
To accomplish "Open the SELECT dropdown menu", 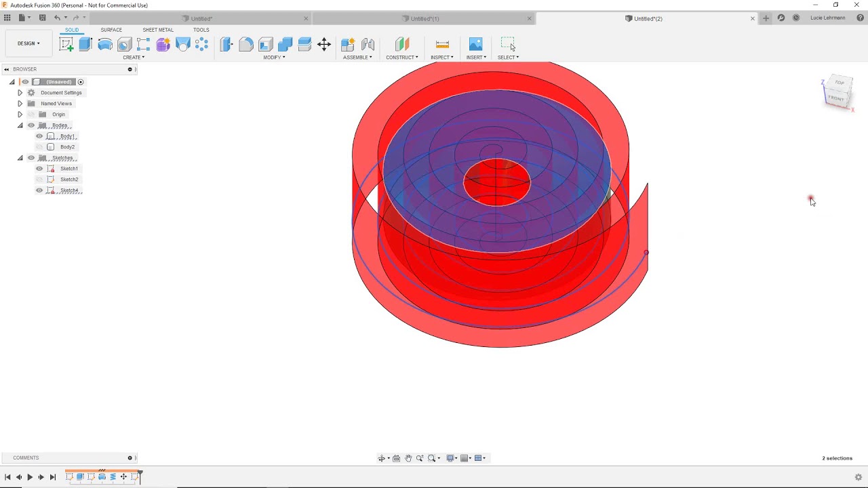I will pos(508,58).
